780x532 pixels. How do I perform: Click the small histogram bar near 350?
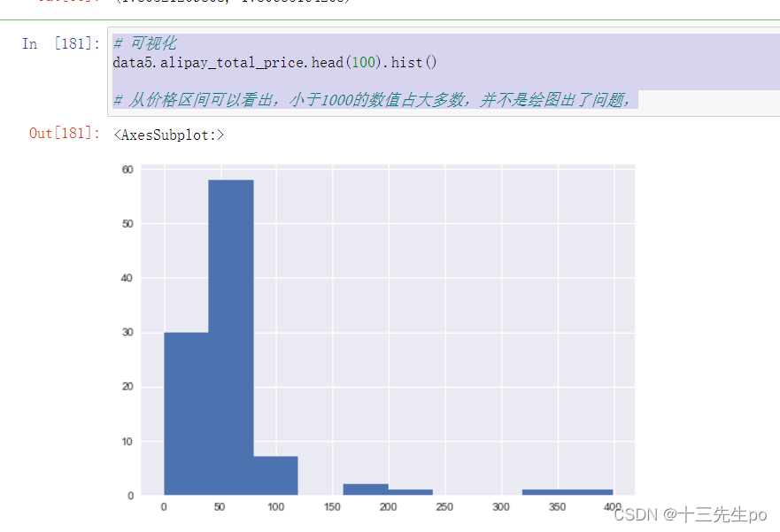(x=568, y=492)
